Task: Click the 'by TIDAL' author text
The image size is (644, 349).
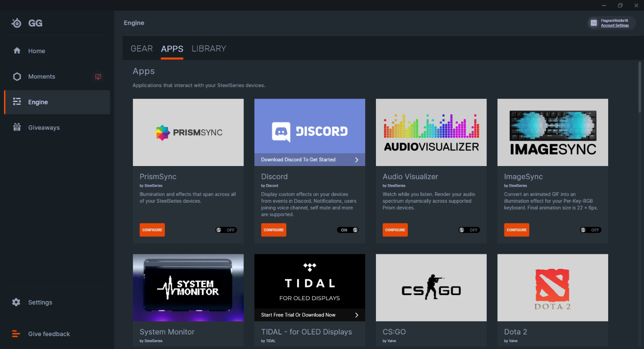Action: pyautogui.click(x=268, y=341)
